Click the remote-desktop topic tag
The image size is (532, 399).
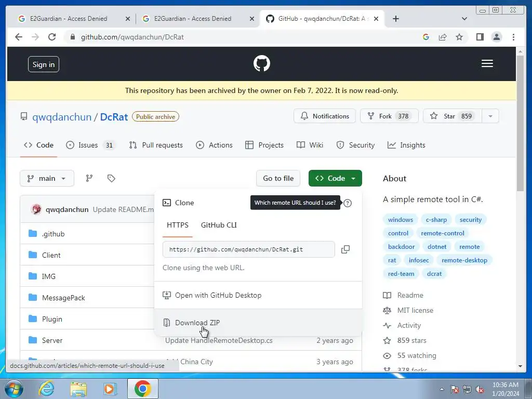tap(464, 260)
